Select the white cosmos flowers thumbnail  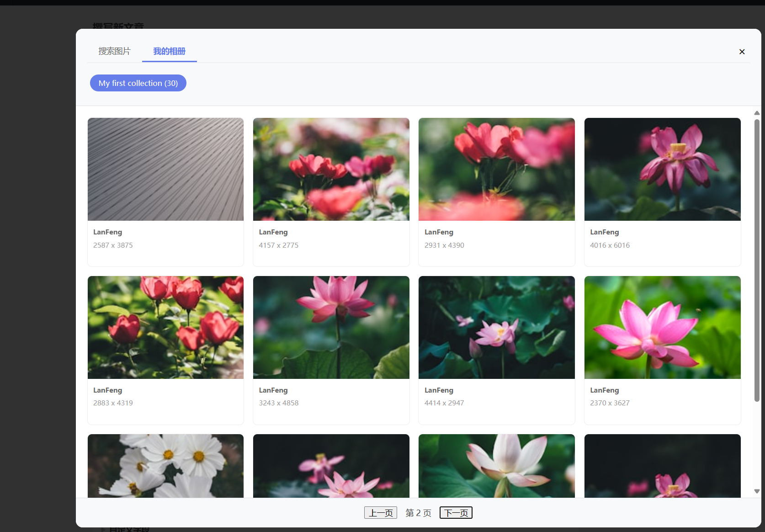click(165, 466)
